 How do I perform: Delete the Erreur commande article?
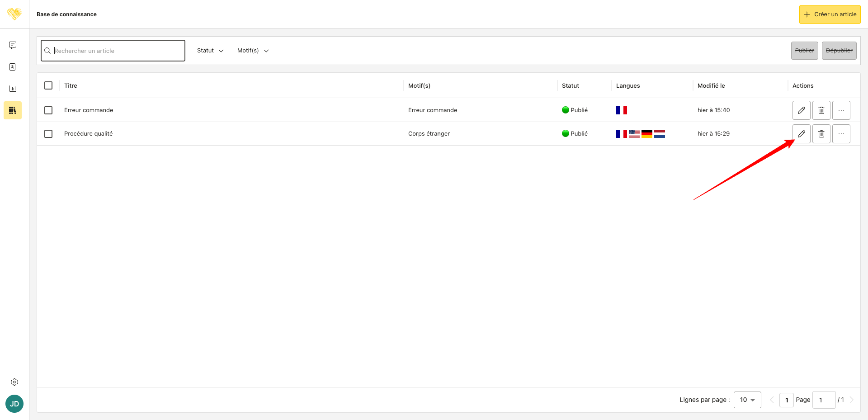click(821, 110)
